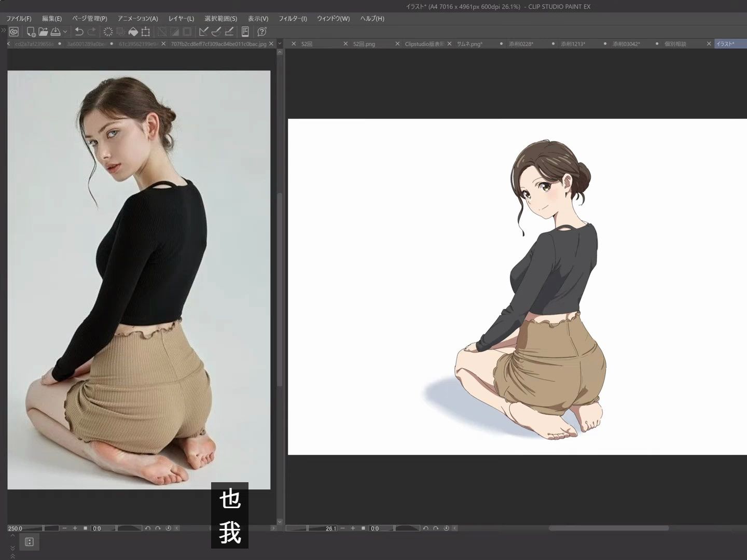The image size is (747, 560).
Task: Expand the left canvas tab list dropdown
Action: 280,44
